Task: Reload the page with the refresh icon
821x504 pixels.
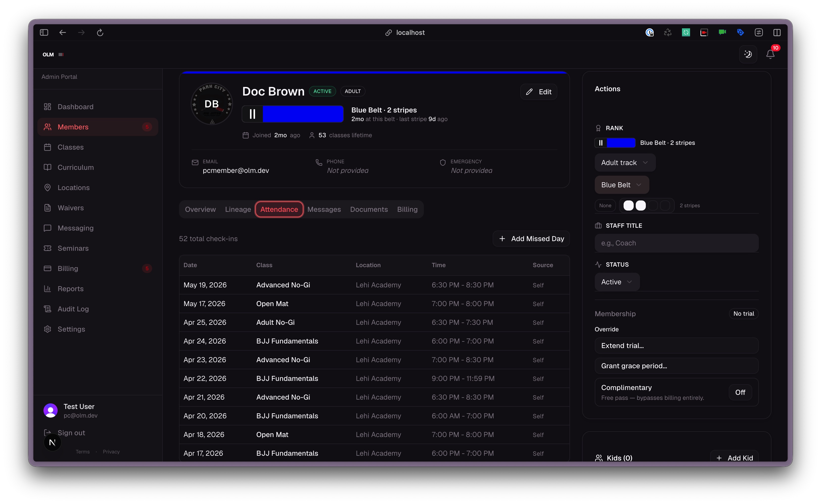Action: click(100, 32)
